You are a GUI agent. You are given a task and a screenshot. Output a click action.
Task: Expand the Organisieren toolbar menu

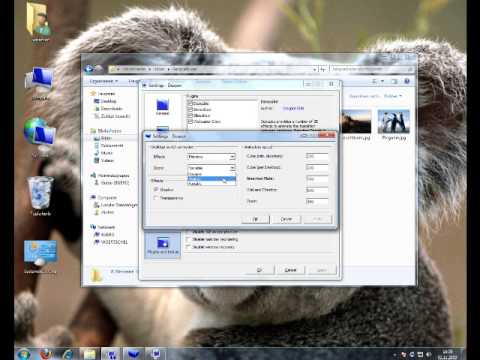(x=103, y=81)
